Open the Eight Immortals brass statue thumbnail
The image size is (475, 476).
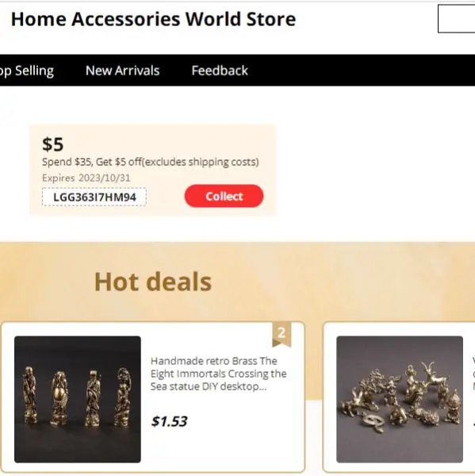pos(78,399)
